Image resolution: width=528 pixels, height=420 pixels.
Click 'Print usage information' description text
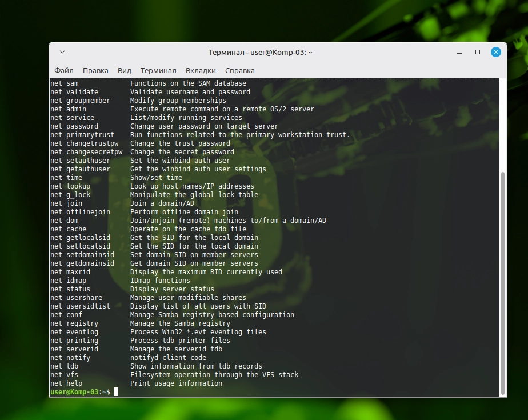[177, 383]
